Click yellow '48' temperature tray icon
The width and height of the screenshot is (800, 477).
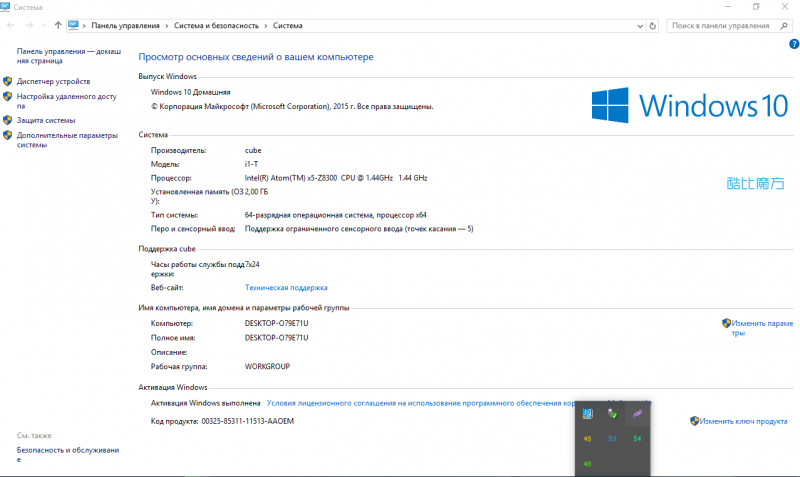pos(587,439)
